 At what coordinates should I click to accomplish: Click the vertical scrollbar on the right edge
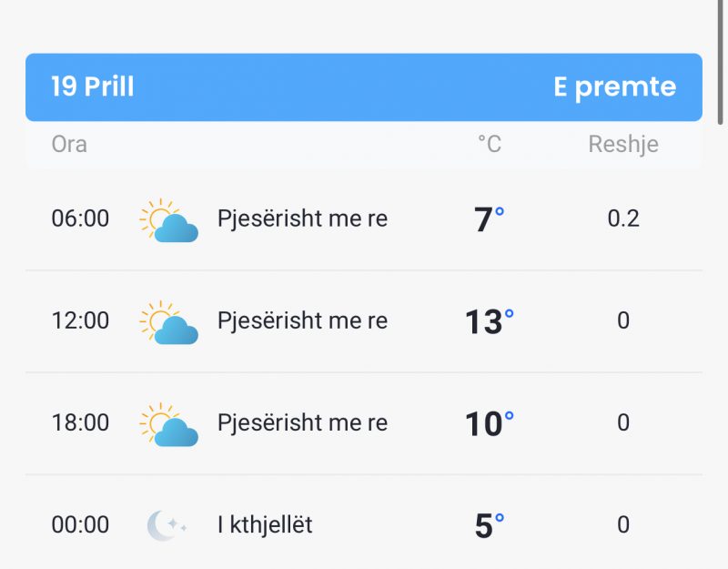click(x=720, y=62)
